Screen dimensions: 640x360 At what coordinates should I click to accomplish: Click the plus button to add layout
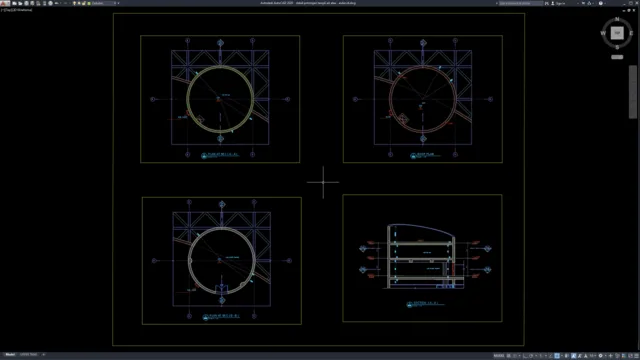point(43,355)
